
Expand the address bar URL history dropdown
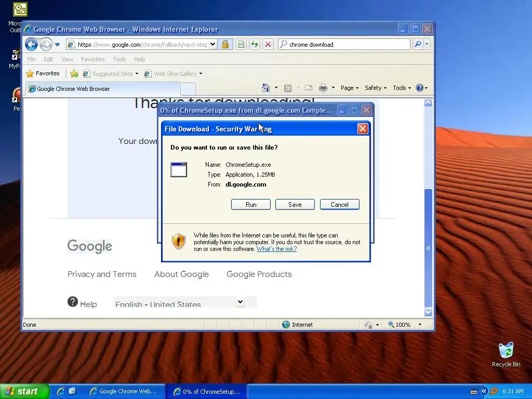212,45
